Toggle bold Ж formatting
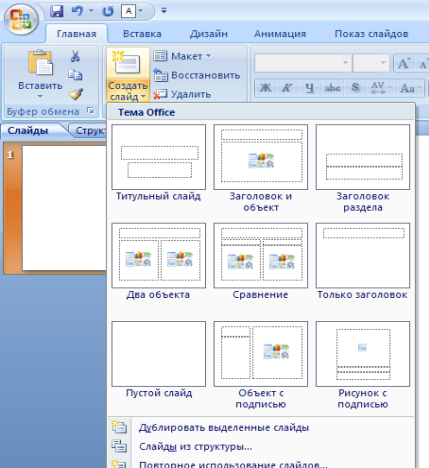The image size is (429, 468). click(265, 88)
